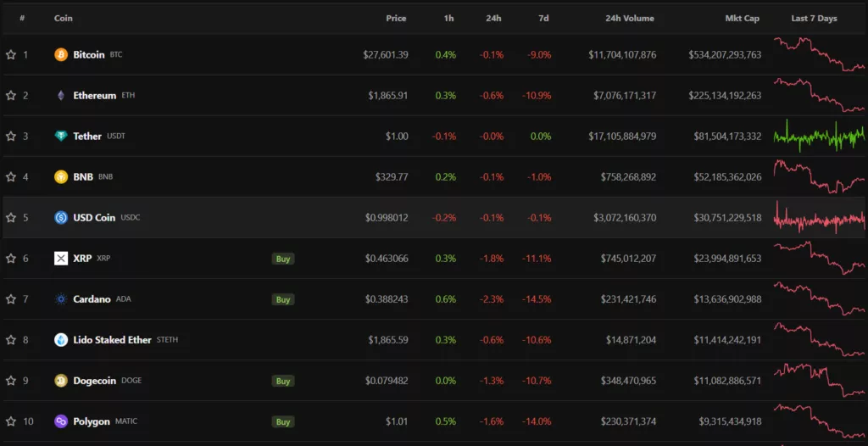Click the USD Coin logo icon
The image size is (868, 446).
tap(61, 217)
